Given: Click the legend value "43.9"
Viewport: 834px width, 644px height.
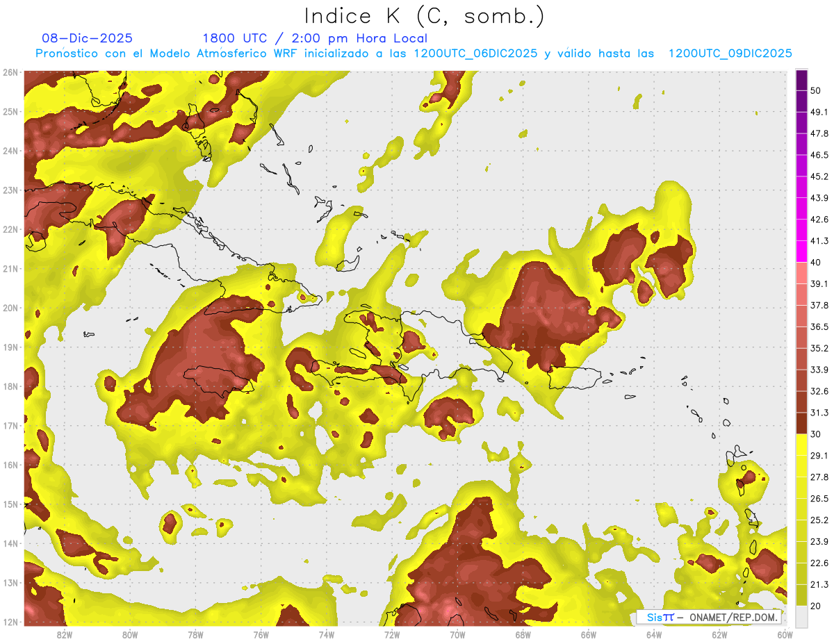Looking at the screenshot, I should pyautogui.click(x=819, y=198).
